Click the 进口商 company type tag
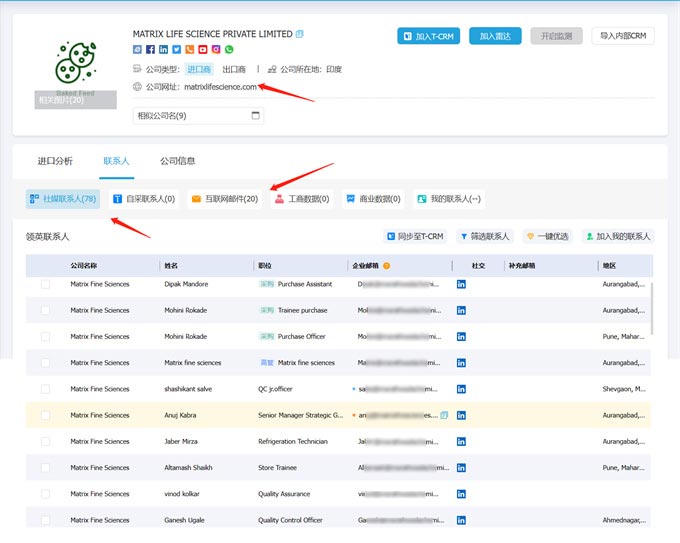This screenshot has height=543, width=680. click(x=199, y=69)
